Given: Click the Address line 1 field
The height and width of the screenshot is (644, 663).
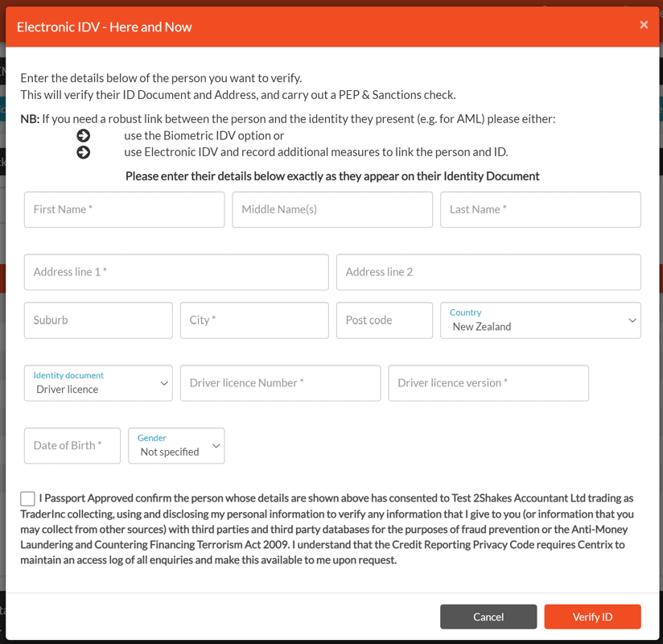Looking at the screenshot, I should point(176,272).
